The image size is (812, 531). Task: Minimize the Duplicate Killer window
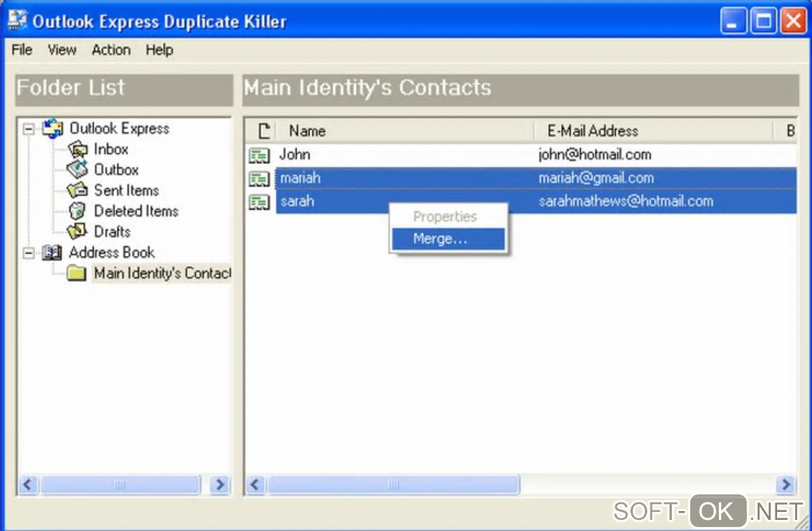coord(732,21)
